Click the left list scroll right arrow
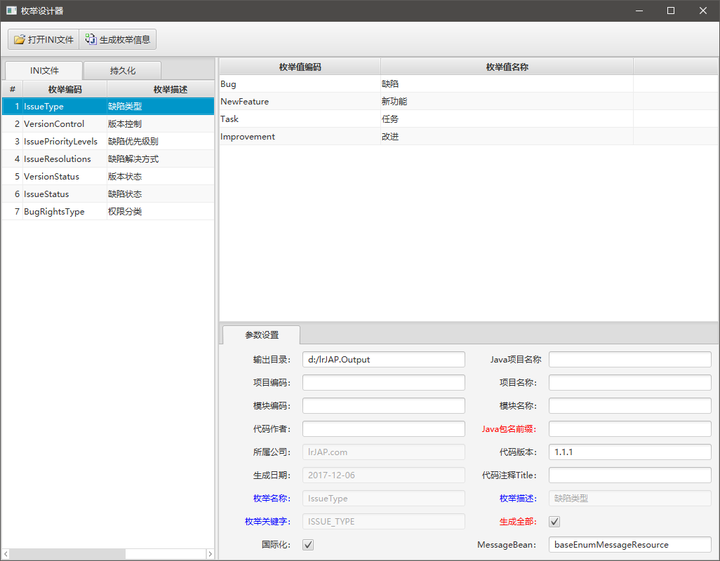 click(210, 554)
